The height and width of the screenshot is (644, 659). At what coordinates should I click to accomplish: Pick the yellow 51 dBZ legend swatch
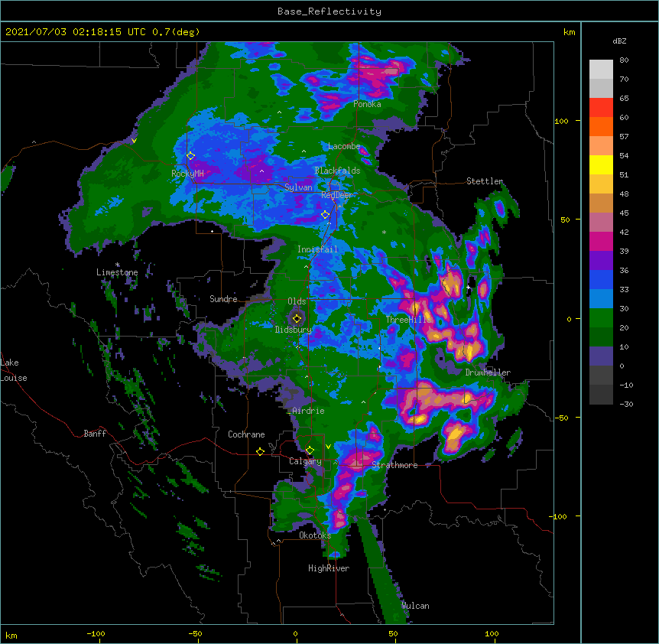point(601,164)
